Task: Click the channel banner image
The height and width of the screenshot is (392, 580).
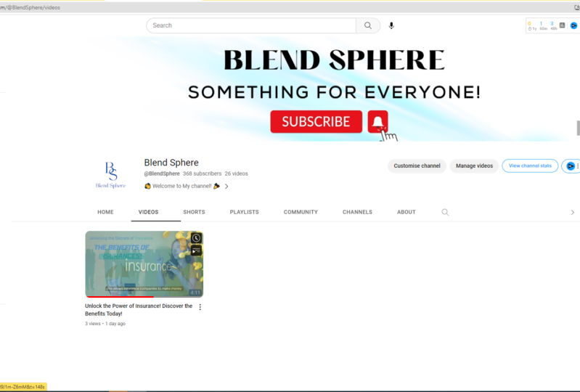Action: [x=330, y=89]
